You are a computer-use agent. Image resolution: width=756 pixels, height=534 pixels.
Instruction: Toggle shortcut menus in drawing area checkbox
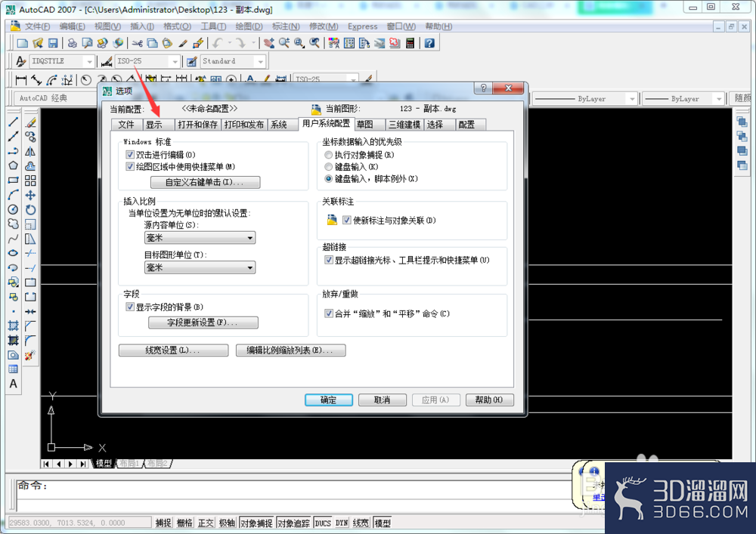[130, 167]
